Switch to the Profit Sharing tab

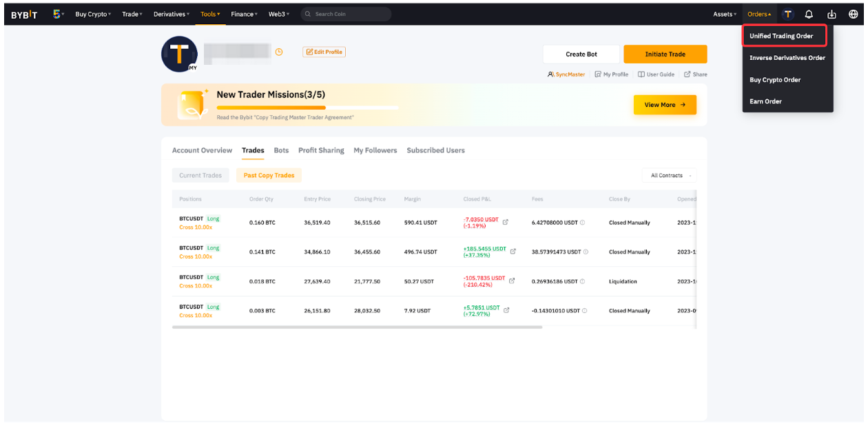click(x=321, y=150)
